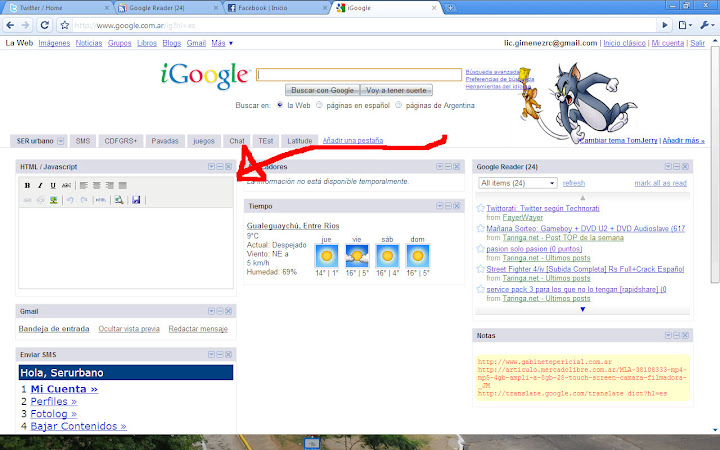Screen dimensions: 720x450
Task: Open Tiempo gadget menu arrow
Action: (x=440, y=206)
